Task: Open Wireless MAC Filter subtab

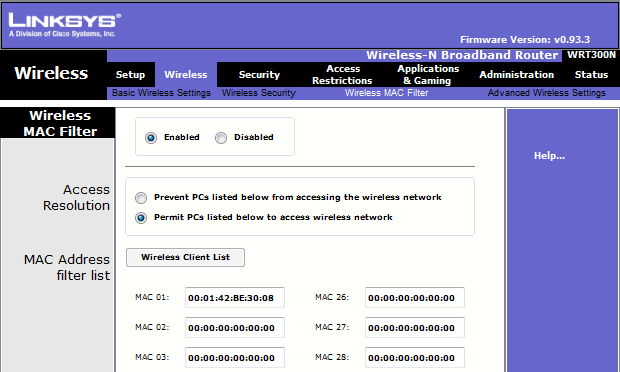Action: tap(386, 93)
